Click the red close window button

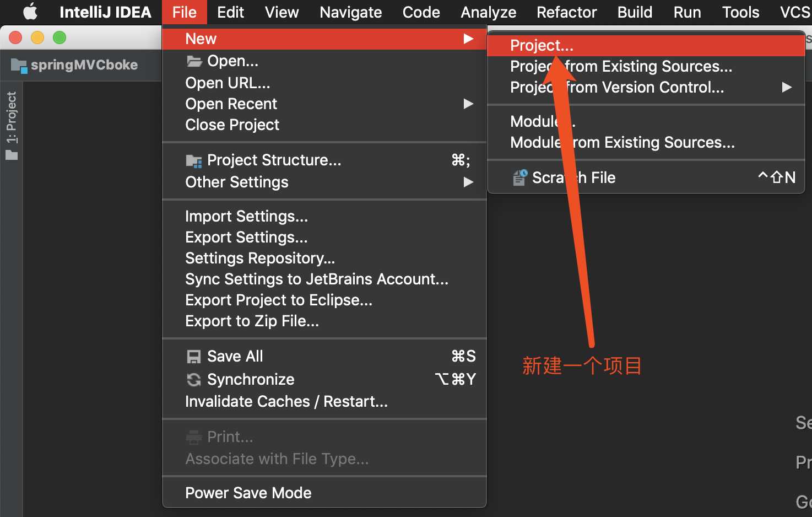tap(15, 37)
